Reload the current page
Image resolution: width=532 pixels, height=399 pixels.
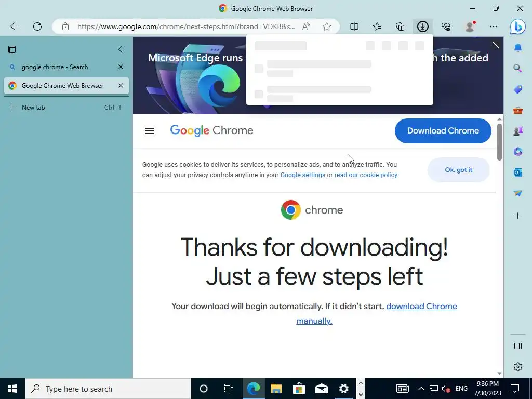(37, 26)
